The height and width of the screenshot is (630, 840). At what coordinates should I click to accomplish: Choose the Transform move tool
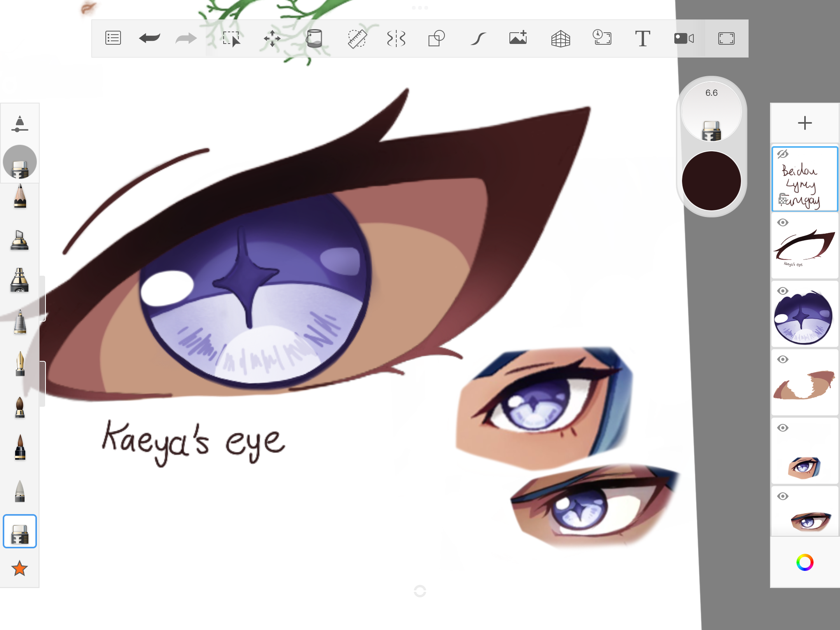click(x=272, y=38)
